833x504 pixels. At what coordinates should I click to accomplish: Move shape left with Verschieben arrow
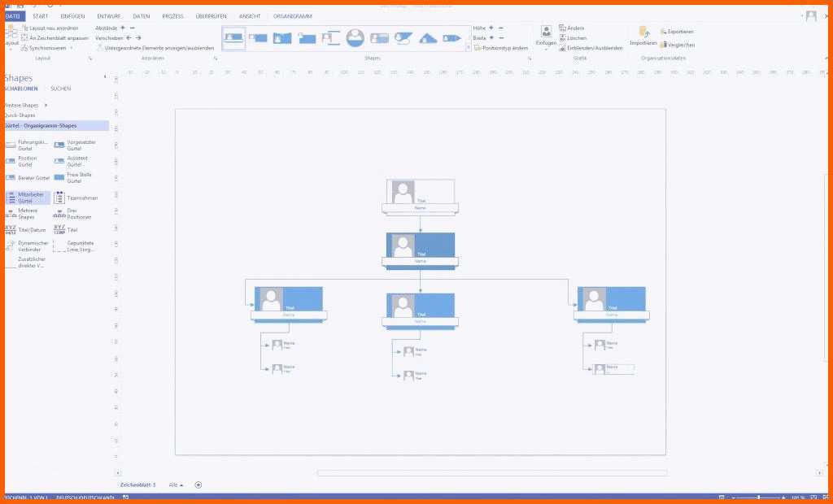point(129,38)
